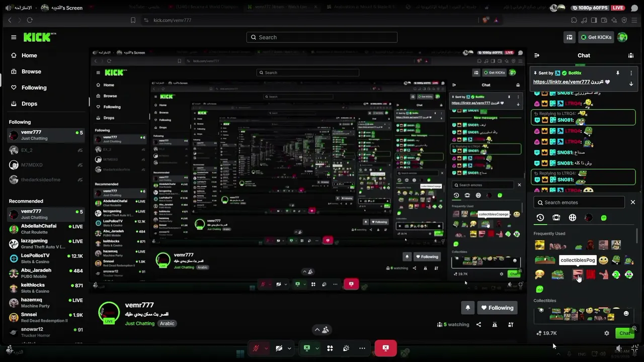Insert the yellow smiley face emote
Screen dimensions: 644x362
[x=603, y=260]
